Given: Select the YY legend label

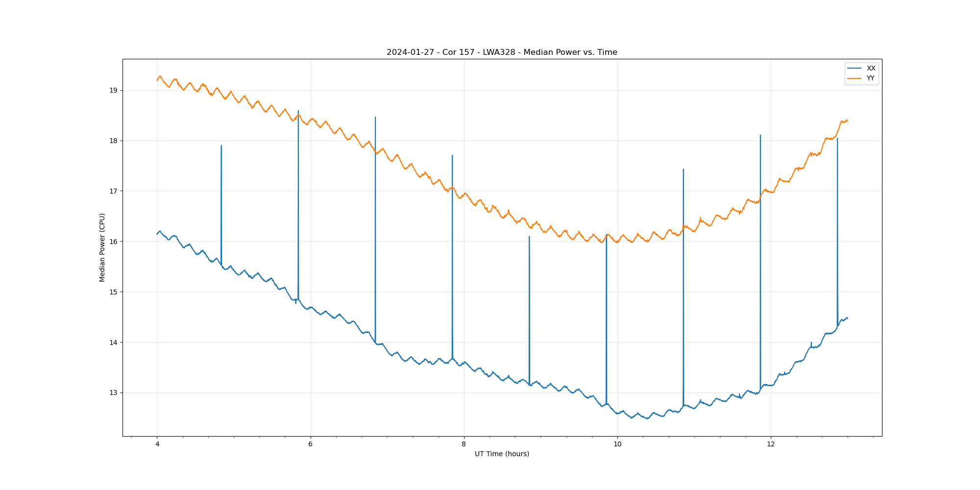Looking at the screenshot, I should (x=870, y=78).
